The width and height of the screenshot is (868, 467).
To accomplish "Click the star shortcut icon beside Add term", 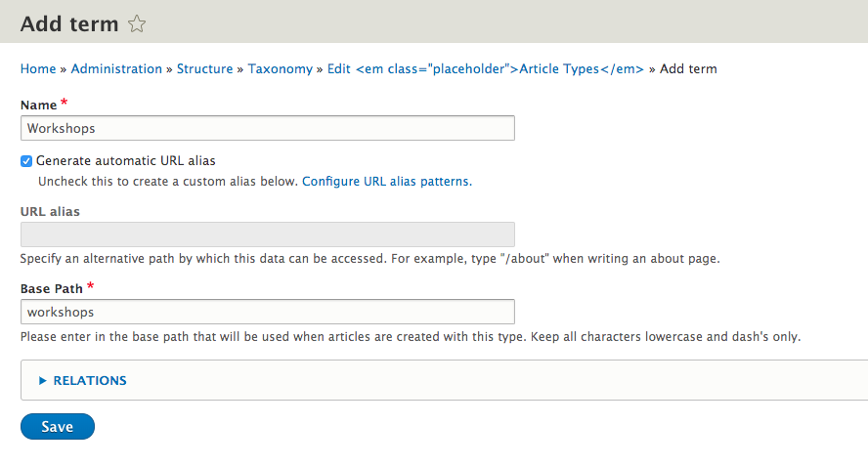I will 137,24.
